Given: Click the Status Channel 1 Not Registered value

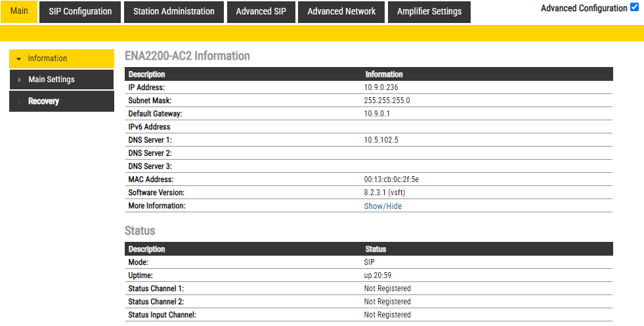Looking at the screenshot, I should coord(387,289).
